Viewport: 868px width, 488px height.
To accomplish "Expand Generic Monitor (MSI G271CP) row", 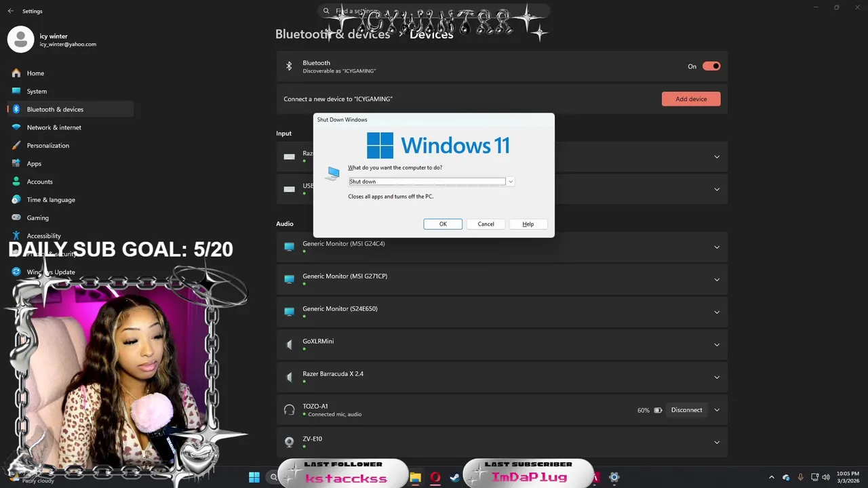I will pyautogui.click(x=717, y=279).
